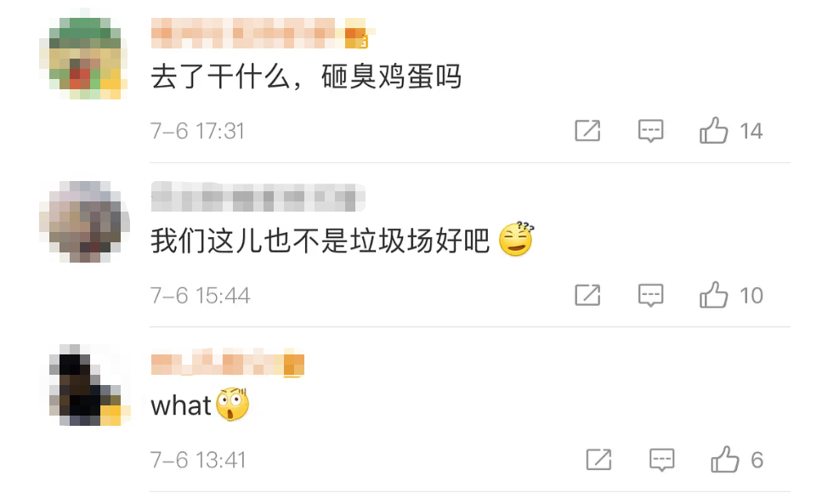Reply to the 'what' comment
Image resolution: width=822 pixels, height=504 pixels.
(x=662, y=460)
